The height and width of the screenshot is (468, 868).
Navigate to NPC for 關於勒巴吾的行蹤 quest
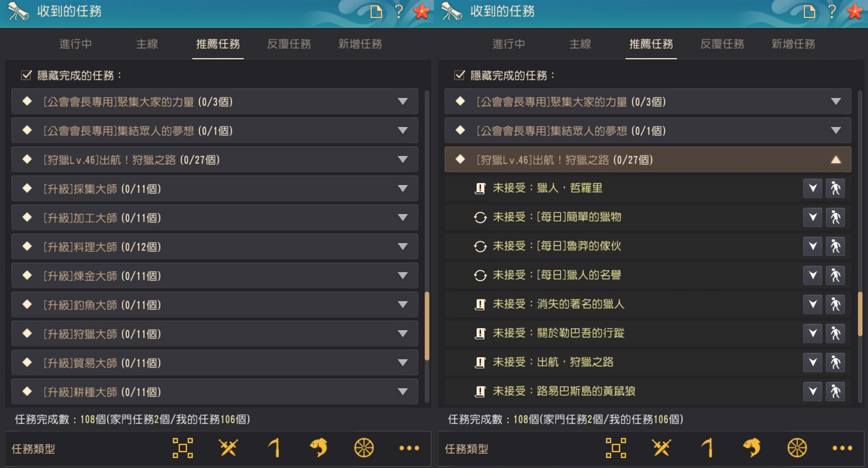pyautogui.click(x=835, y=333)
